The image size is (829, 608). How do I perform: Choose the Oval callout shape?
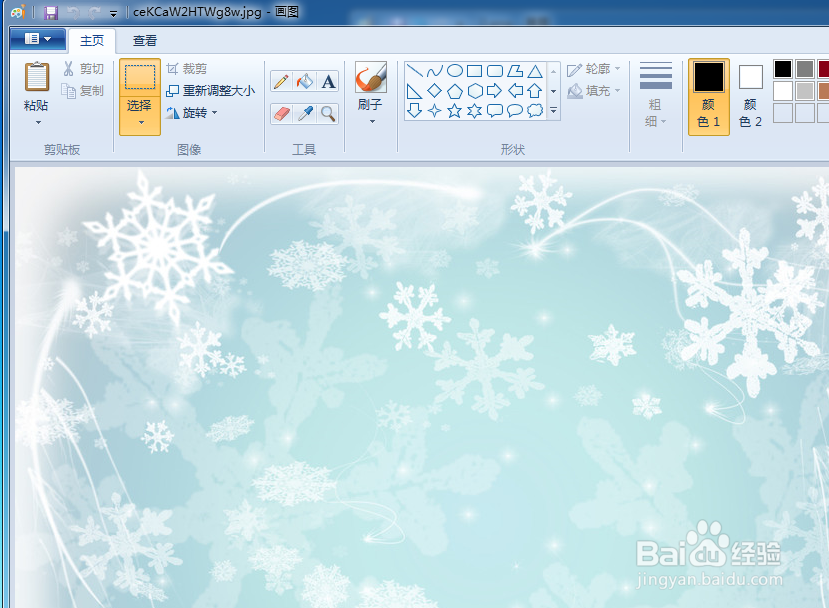[x=515, y=111]
